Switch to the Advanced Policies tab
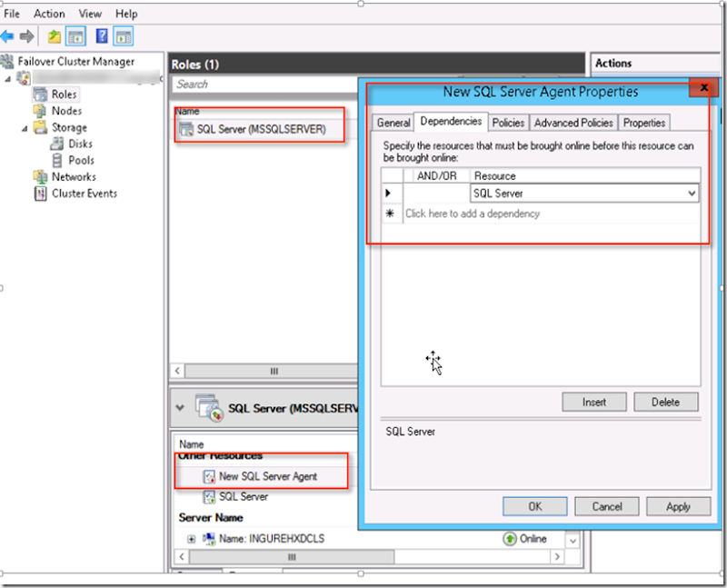 573,123
